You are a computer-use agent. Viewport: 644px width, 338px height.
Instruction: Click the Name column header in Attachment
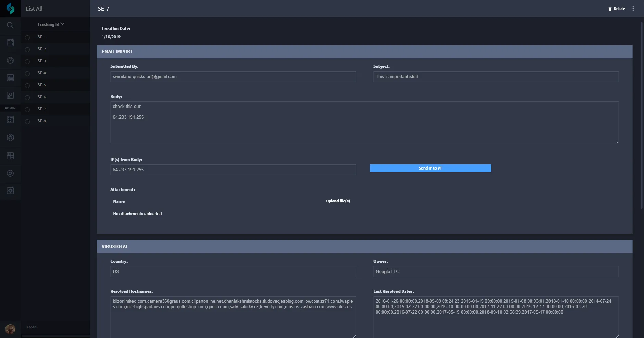pyautogui.click(x=119, y=201)
